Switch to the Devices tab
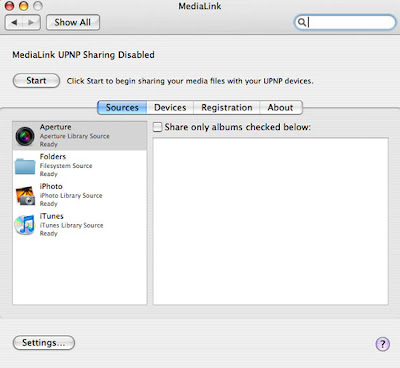The image size is (400, 368). tap(170, 108)
